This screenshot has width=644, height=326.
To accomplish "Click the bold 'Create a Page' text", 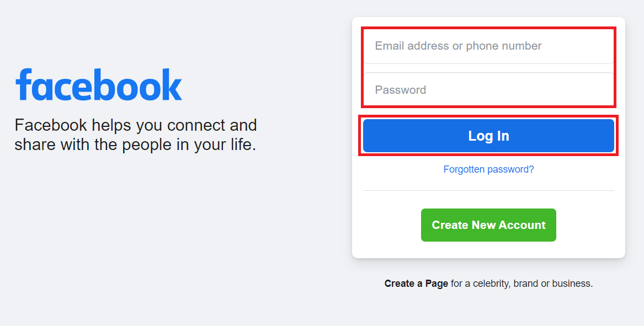I will click(x=416, y=284).
